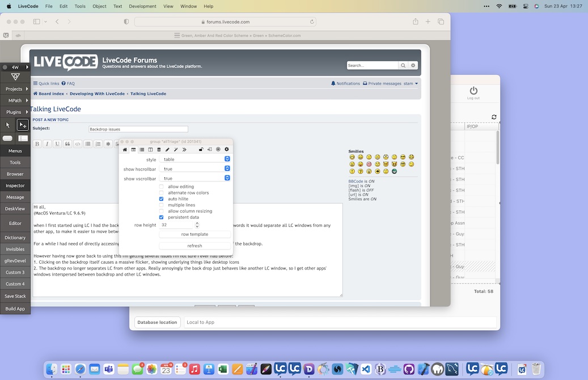The width and height of the screenshot is (588, 380).
Task: Click the gear icon in the inspector toolbar
Action: [227, 149]
